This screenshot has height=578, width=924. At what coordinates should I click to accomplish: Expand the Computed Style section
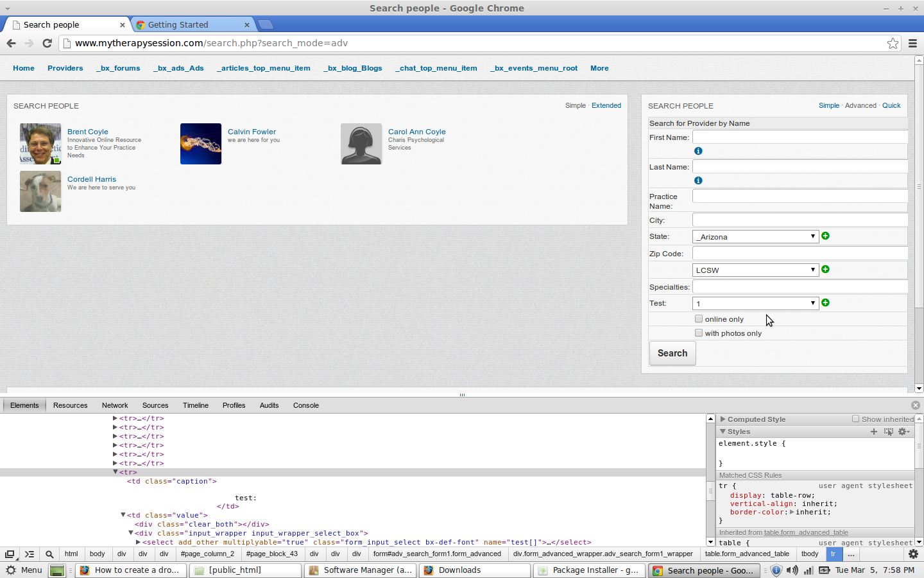click(x=723, y=419)
